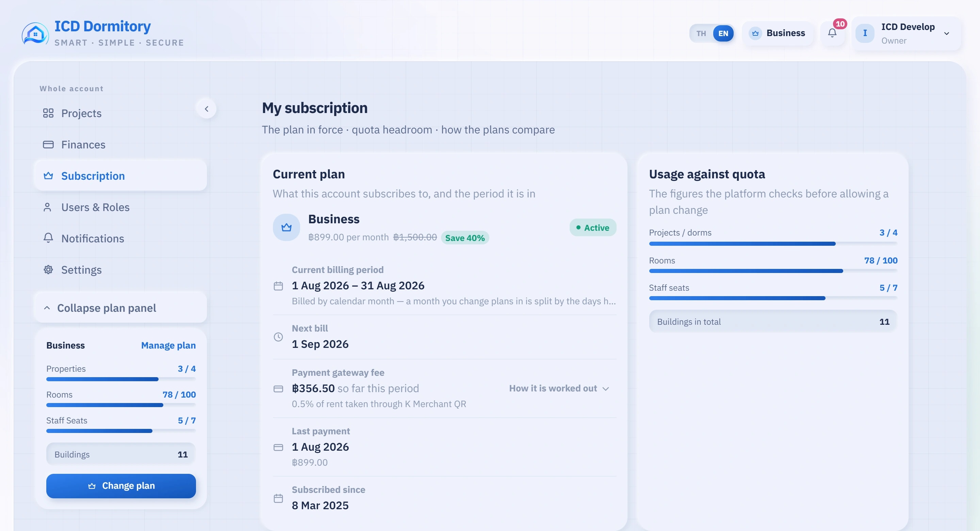
Task: Open the ICD Develop account dropdown chevron
Action: click(947, 33)
